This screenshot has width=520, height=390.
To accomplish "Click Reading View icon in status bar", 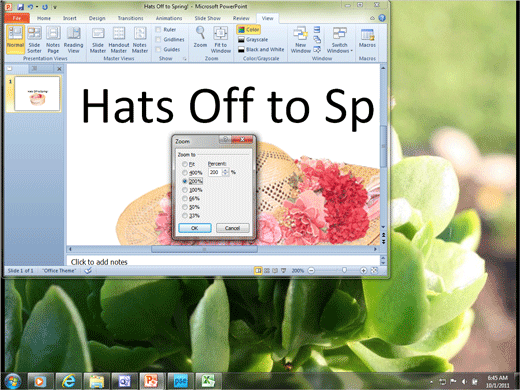I will [275, 271].
